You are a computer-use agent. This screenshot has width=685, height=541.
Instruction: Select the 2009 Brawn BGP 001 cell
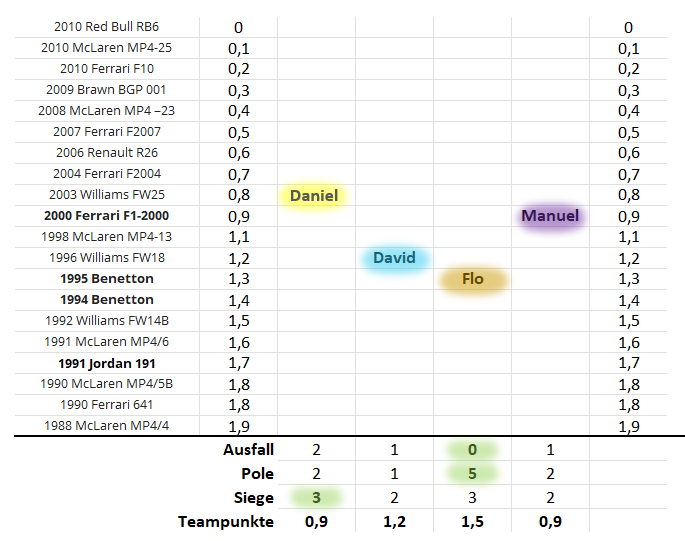[107, 90]
